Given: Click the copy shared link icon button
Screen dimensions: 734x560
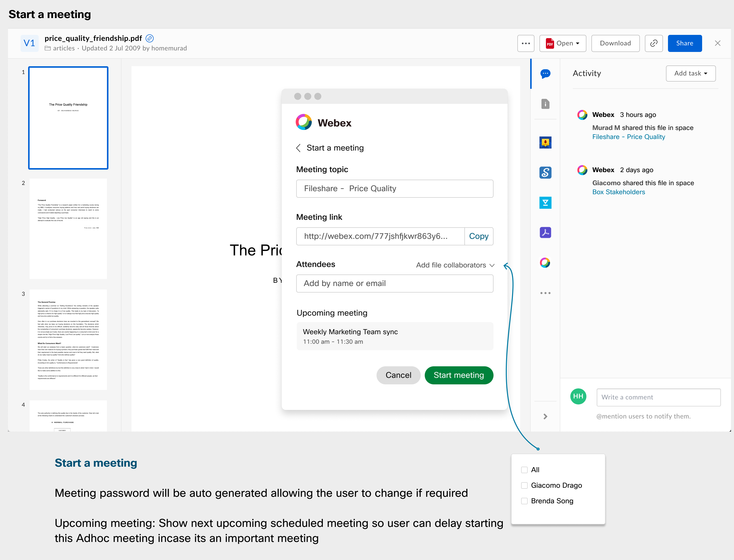Looking at the screenshot, I should (654, 43).
